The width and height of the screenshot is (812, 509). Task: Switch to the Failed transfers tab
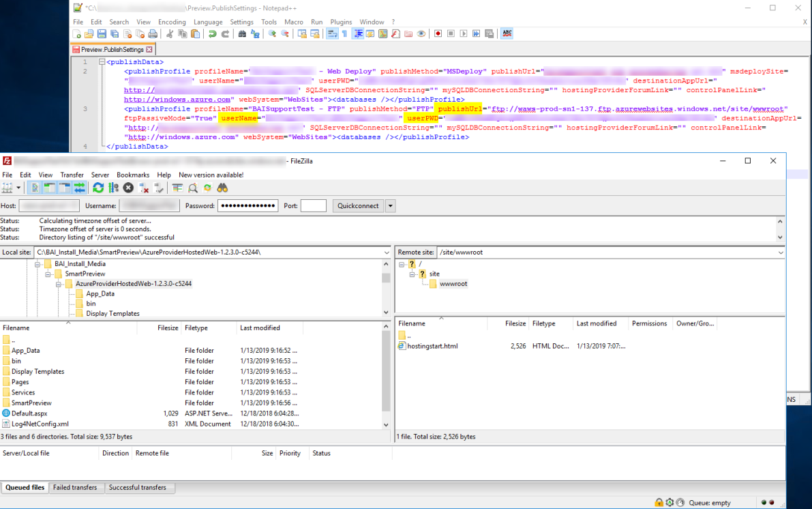[75, 488]
